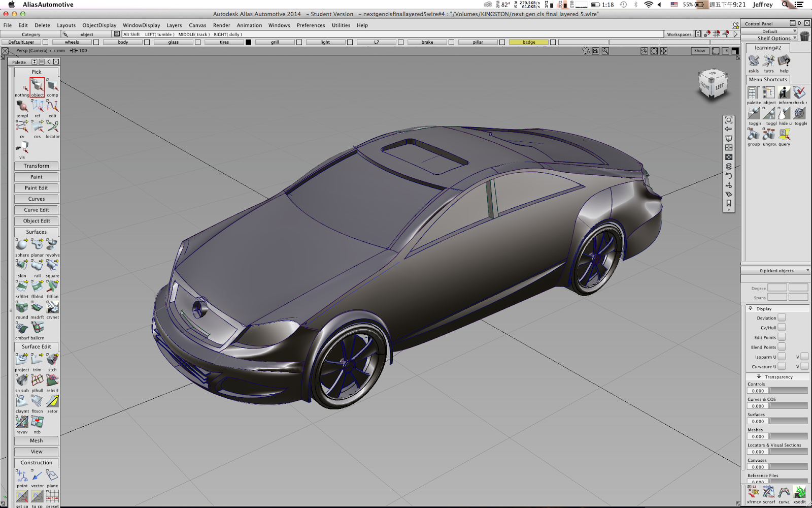Enable the Cv/Hull display checkbox
Viewport: 812px width, 508px height.
pyautogui.click(x=782, y=327)
